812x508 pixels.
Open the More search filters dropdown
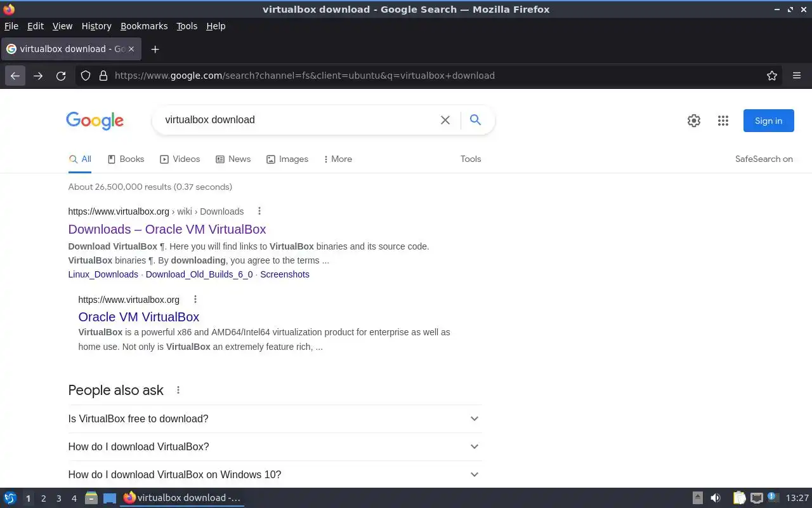[x=337, y=159]
